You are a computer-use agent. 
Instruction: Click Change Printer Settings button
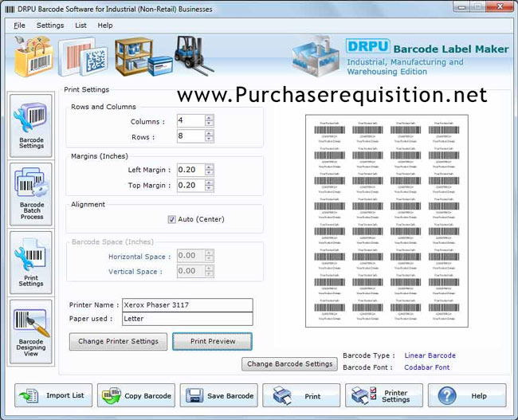[x=118, y=341]
